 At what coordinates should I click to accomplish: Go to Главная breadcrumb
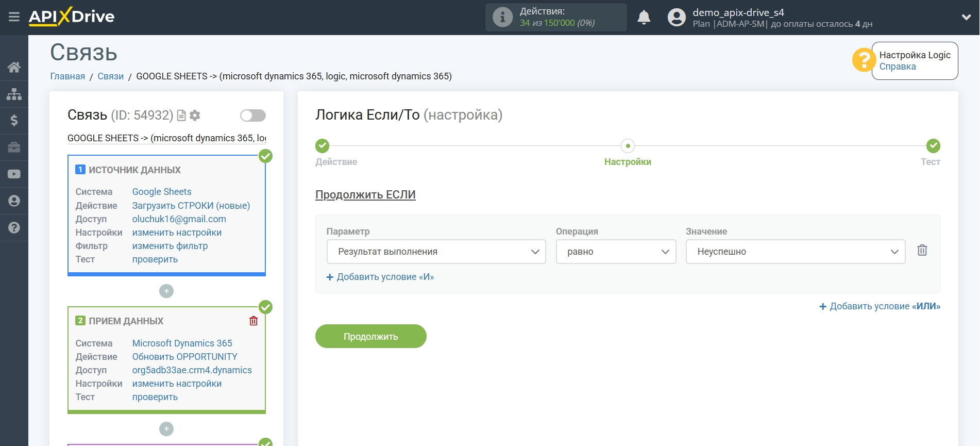coord(67,76)
